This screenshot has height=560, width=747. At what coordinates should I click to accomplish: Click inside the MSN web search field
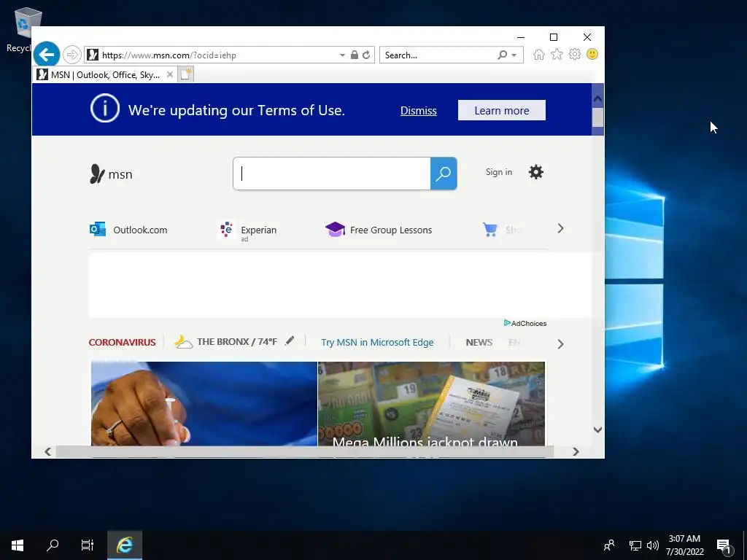pos(332,174)
